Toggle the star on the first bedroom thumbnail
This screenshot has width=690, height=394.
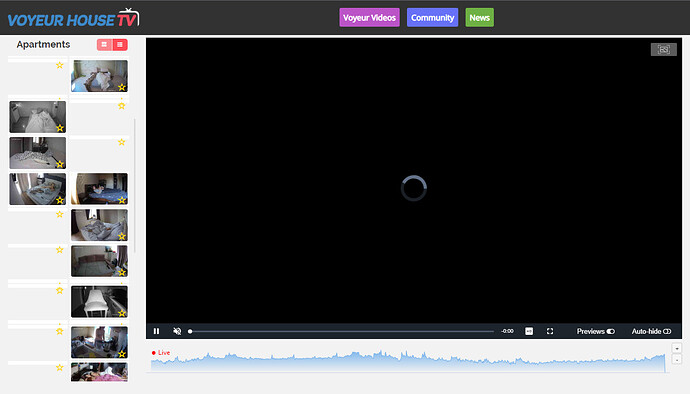pos(122,87)
